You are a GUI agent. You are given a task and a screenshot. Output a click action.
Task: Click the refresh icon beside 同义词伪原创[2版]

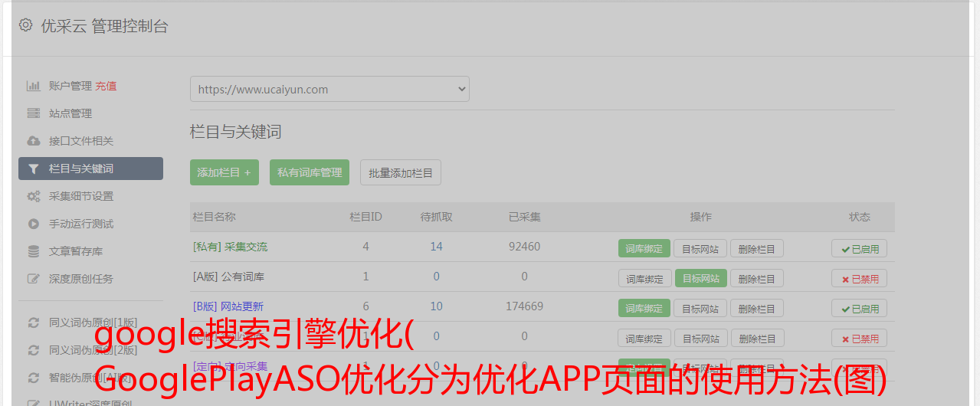[33, 350]
